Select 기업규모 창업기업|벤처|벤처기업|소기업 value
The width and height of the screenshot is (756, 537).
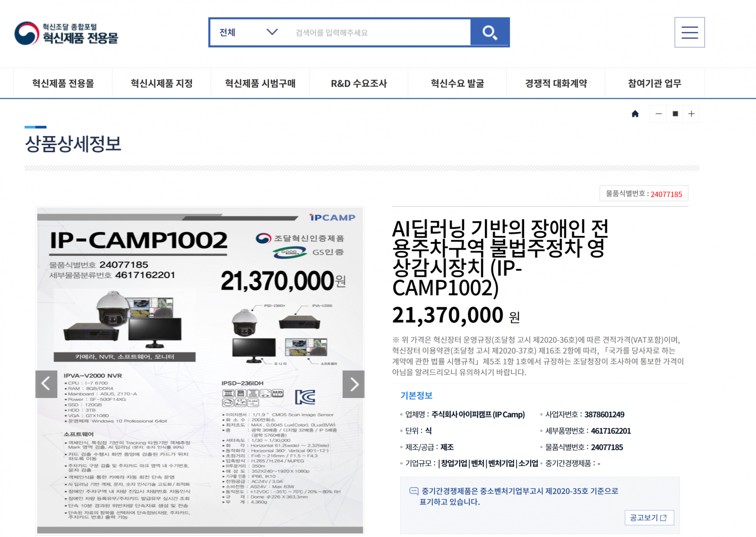(488, 463)
